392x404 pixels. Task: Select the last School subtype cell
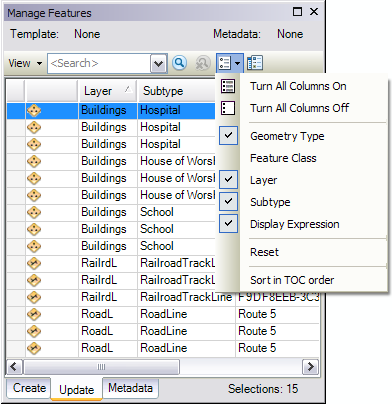(x=176, y=246)
